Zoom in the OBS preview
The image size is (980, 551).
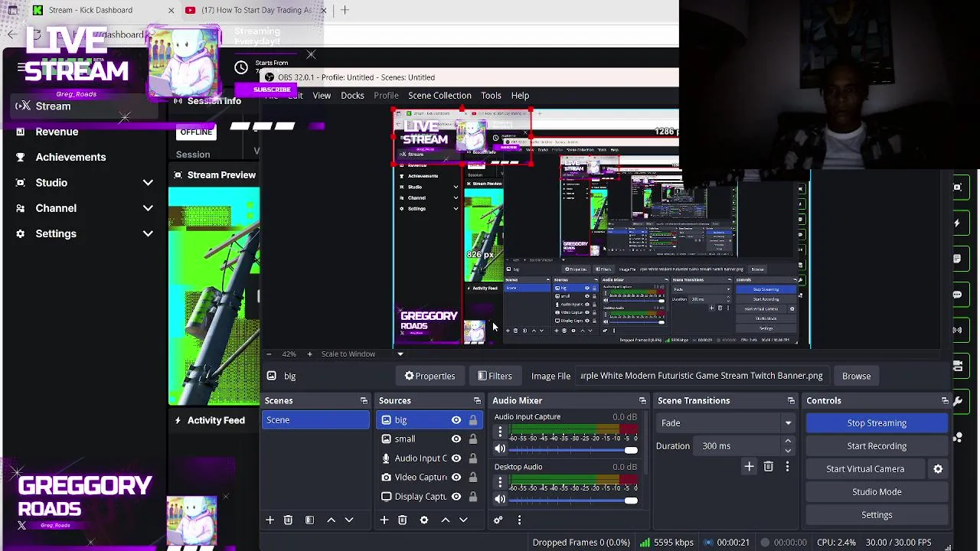coord(309,354)
